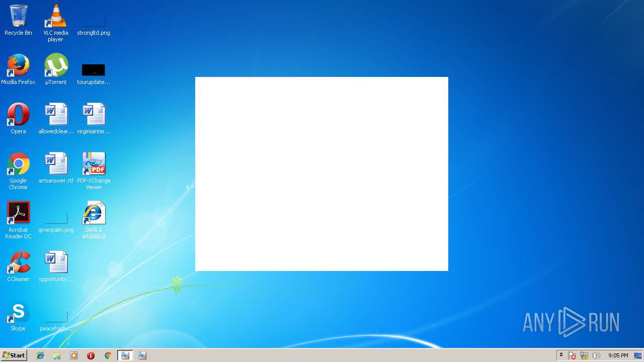Screen dimensions: 644x362
Task: Open Windows Media Player from taskbar
Action: pos(74,355)
